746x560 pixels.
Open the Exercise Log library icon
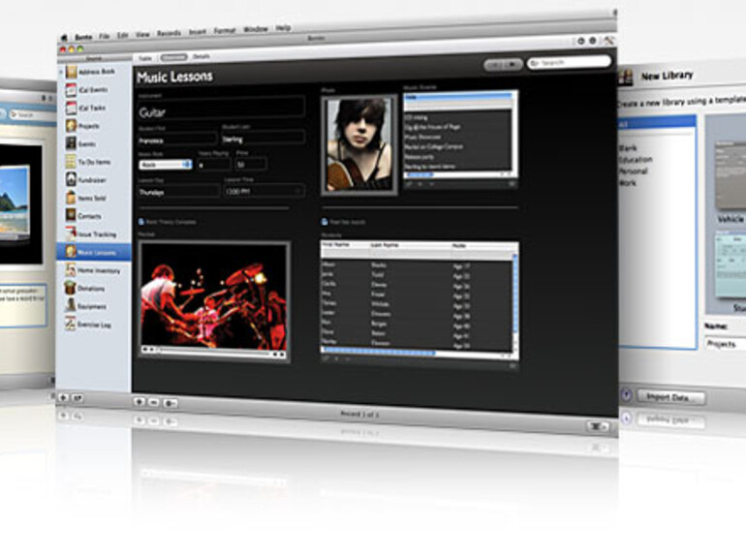[71, 324]
